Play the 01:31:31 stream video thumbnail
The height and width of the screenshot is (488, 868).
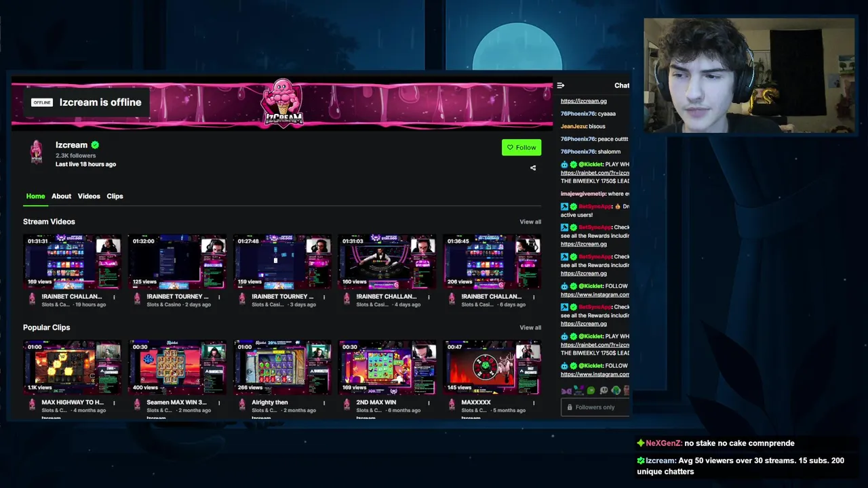(x=73, y=261)
